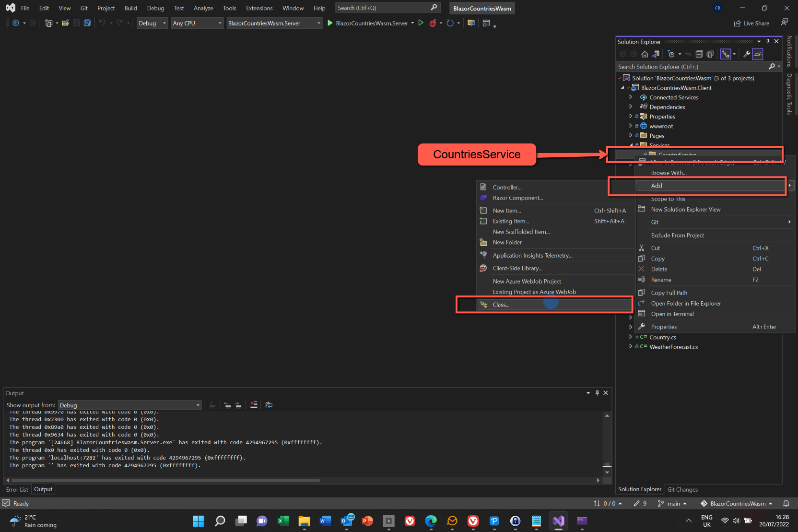Click the Save All toolbar icon
This screenshot has height=532, width=798.
87,23
